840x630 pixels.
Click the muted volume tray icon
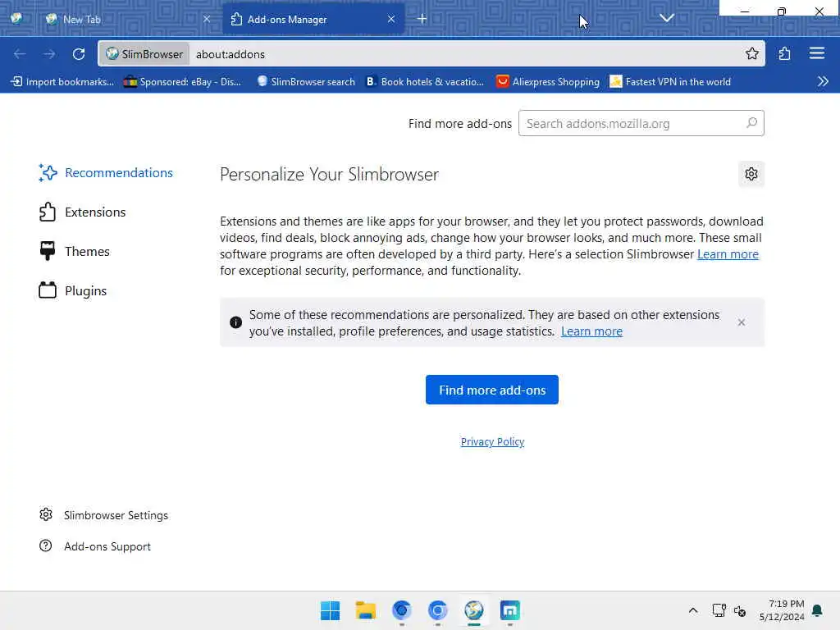(x=740, y=610)
